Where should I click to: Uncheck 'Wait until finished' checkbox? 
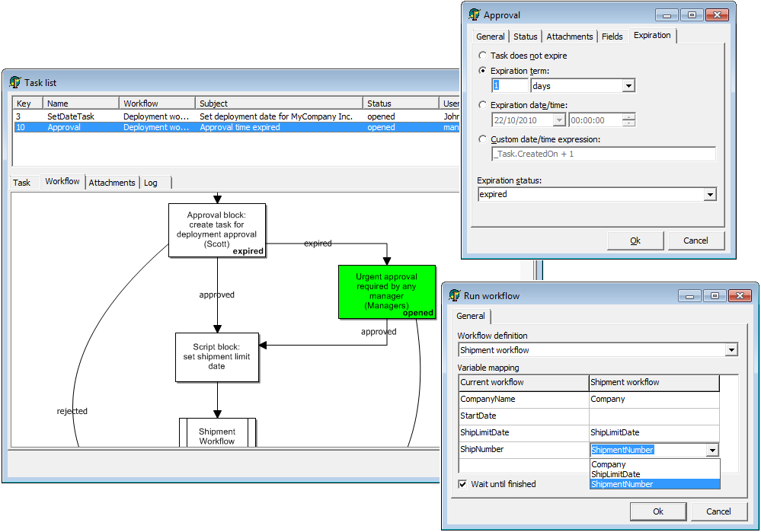[x=462, y=484]
